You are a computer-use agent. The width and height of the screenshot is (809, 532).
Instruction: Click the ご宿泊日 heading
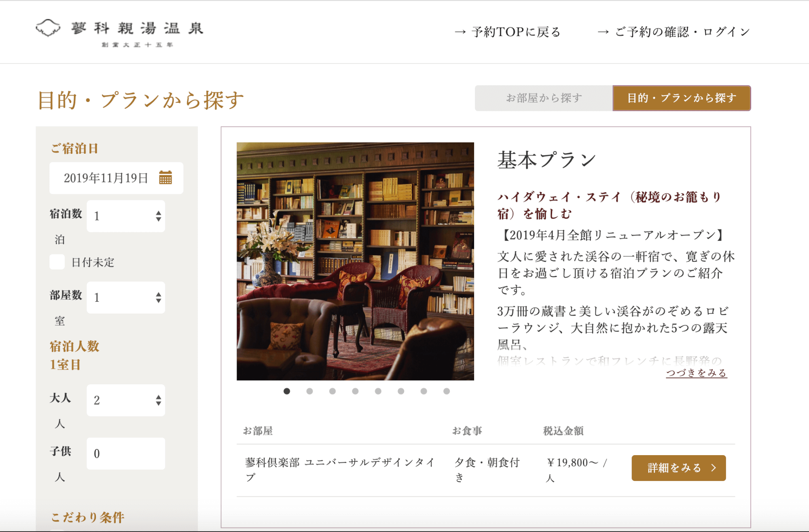click(x=74, y=148)
